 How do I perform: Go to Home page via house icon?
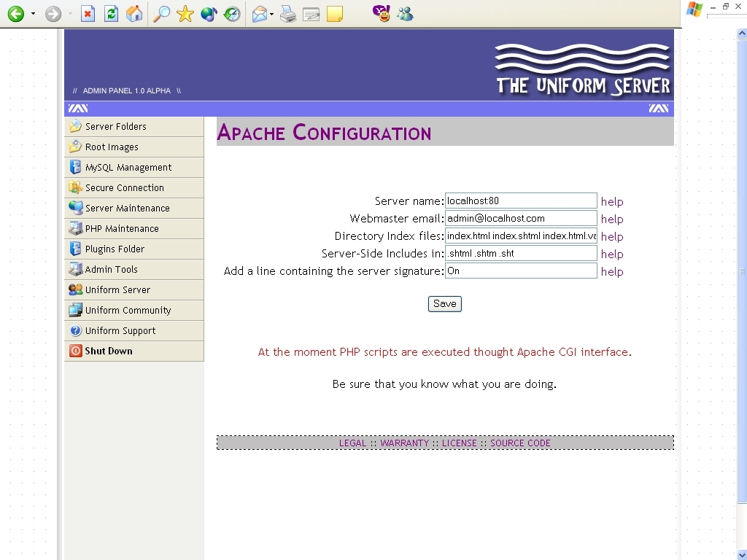coord(134,14)
